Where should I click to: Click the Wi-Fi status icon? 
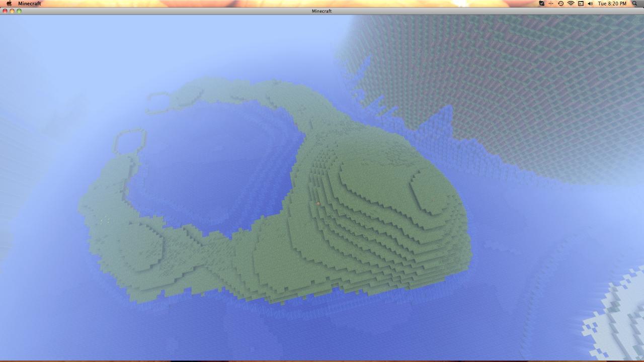571,4
